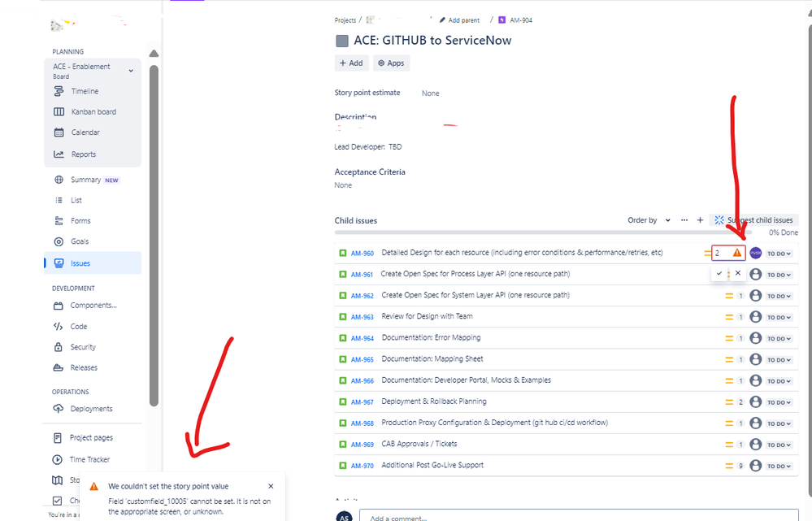Open the Kanban board view
The height and width of the screenshot is (521, 812).
coord(93,112)
